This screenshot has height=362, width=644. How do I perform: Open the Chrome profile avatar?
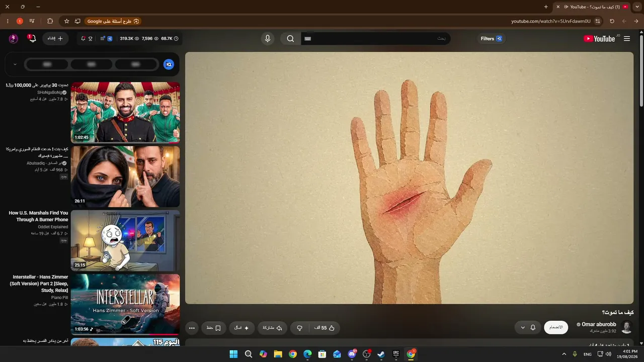click(20, 21)
